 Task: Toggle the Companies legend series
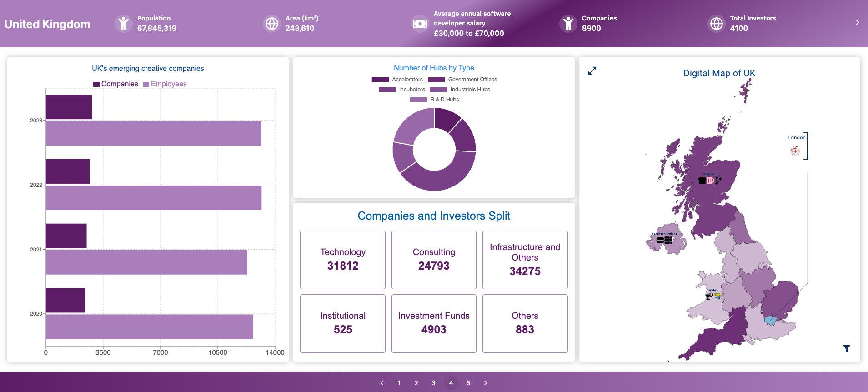pos(115,84)
